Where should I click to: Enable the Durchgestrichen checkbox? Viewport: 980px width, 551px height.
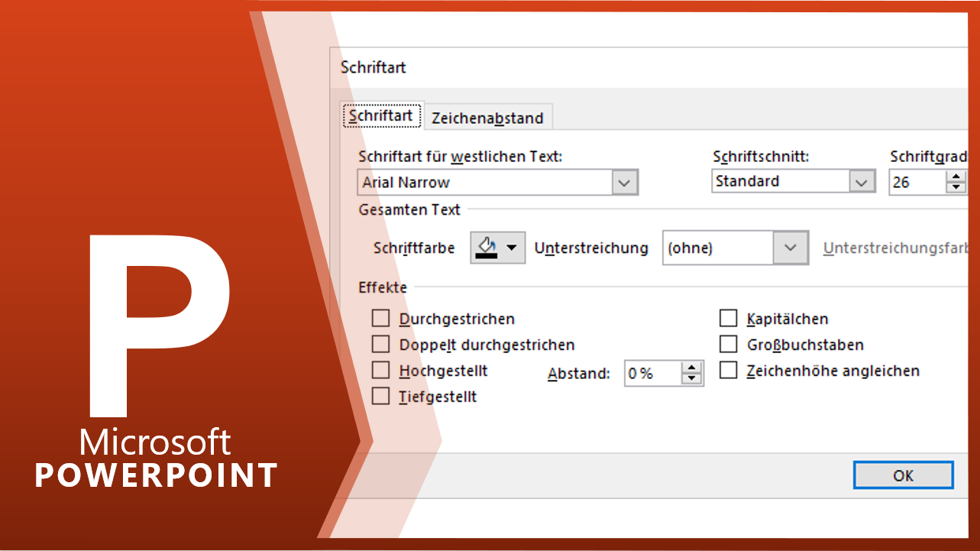(380, 318)
